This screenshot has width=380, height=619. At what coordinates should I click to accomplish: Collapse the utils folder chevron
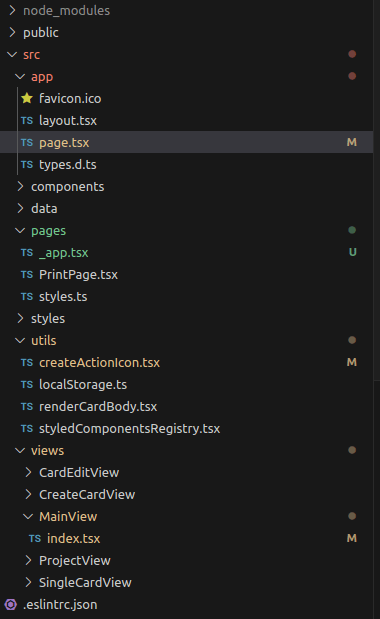click(x=20, y=340)
